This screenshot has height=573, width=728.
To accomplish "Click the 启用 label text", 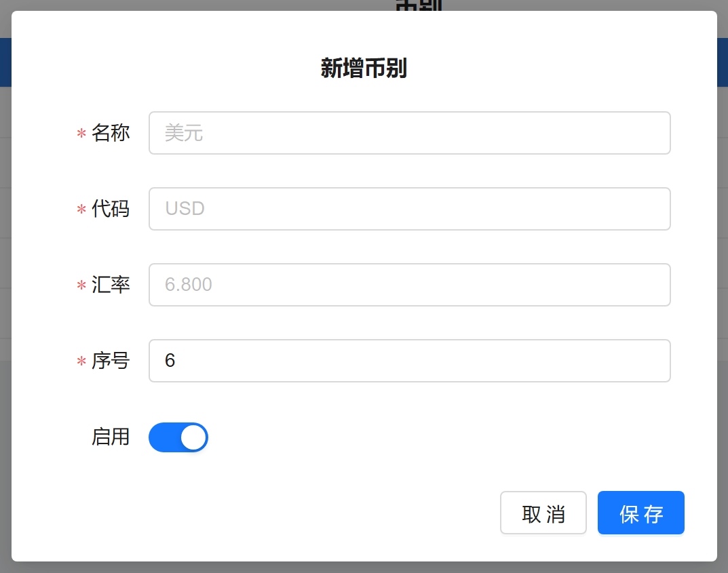I will point(111,437).
